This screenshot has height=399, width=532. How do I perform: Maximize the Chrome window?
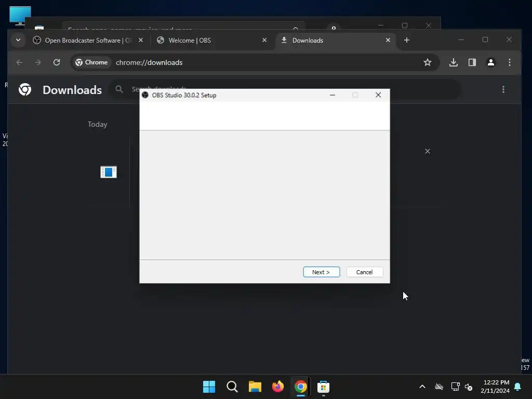[x=485, y=40]
